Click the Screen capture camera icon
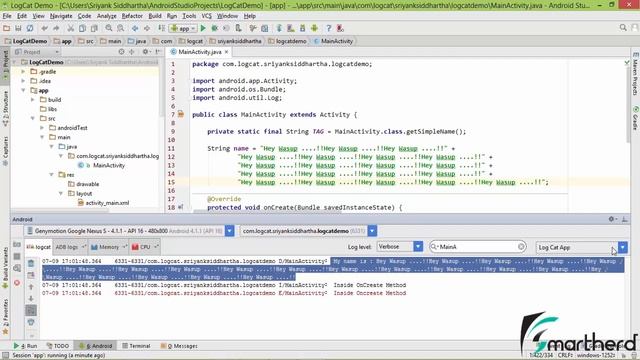640x360 pixels. (x=17, y=244)
